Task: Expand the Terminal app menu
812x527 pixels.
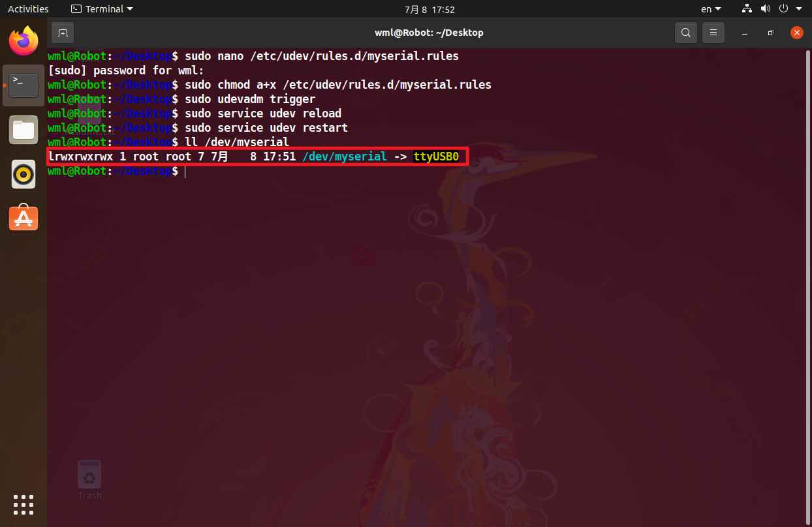Action: coord(101,9)
